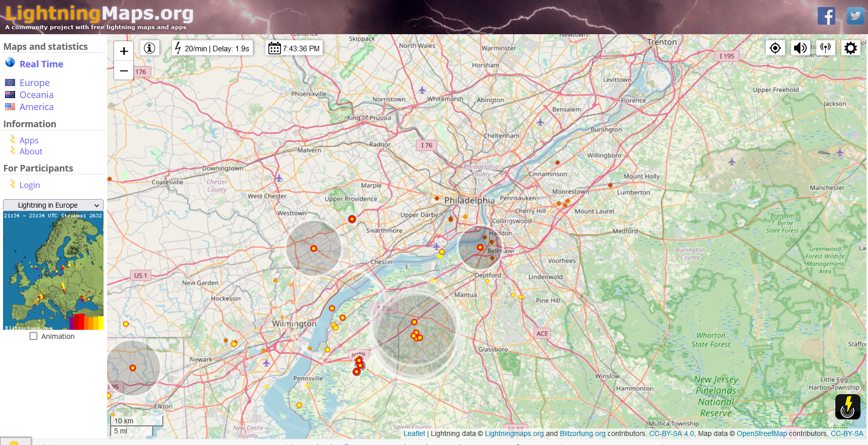The height and width of the screenshot is (445, 868).
Task: Click the United States flag icon
Action: coord(10,106)
